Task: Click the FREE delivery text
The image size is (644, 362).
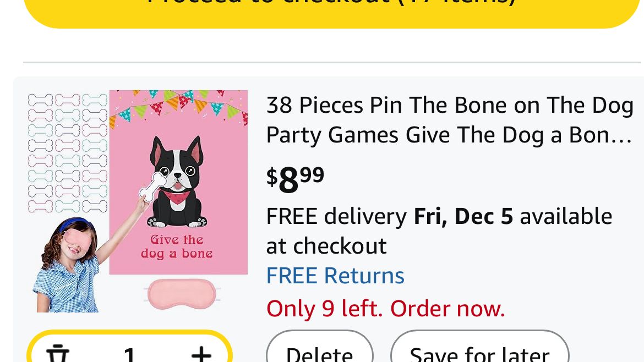Action: (336, 216)
